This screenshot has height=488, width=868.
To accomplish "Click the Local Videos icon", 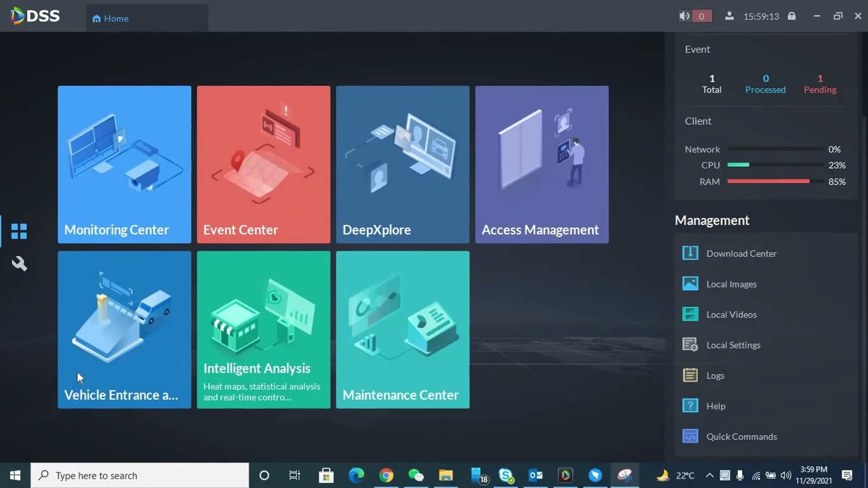I will click(690, 314).
